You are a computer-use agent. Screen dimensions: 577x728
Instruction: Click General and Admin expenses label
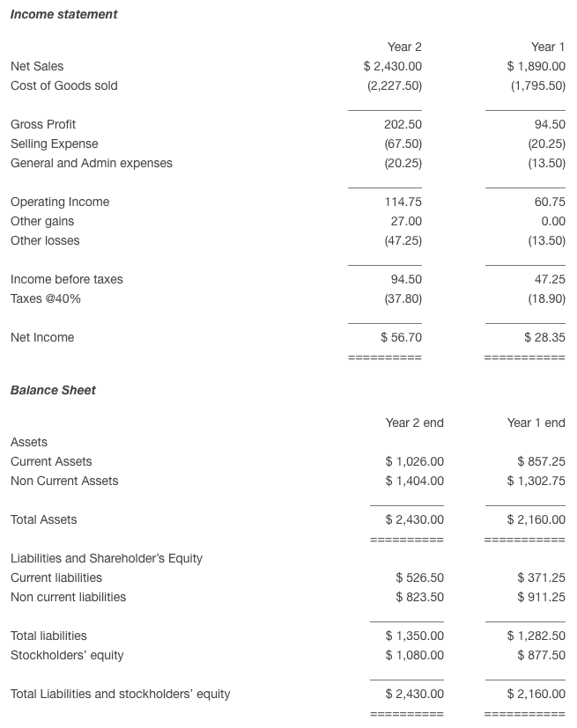[92, 164]
